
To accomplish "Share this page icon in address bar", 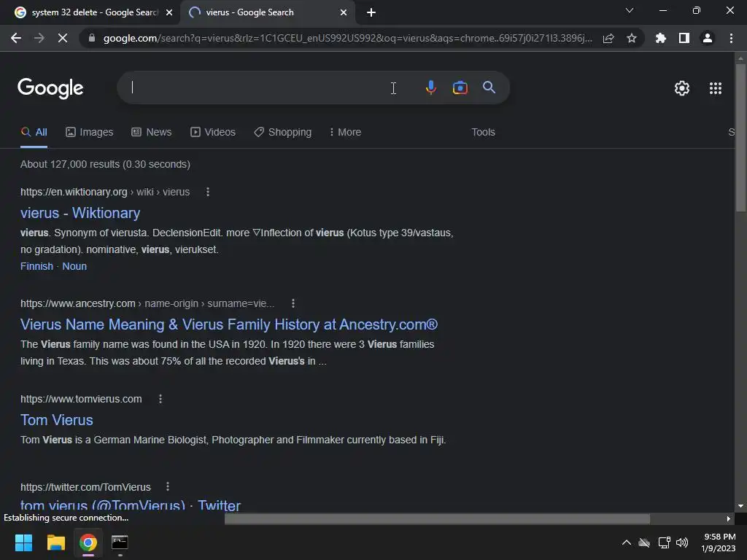I will click(608, 38).
